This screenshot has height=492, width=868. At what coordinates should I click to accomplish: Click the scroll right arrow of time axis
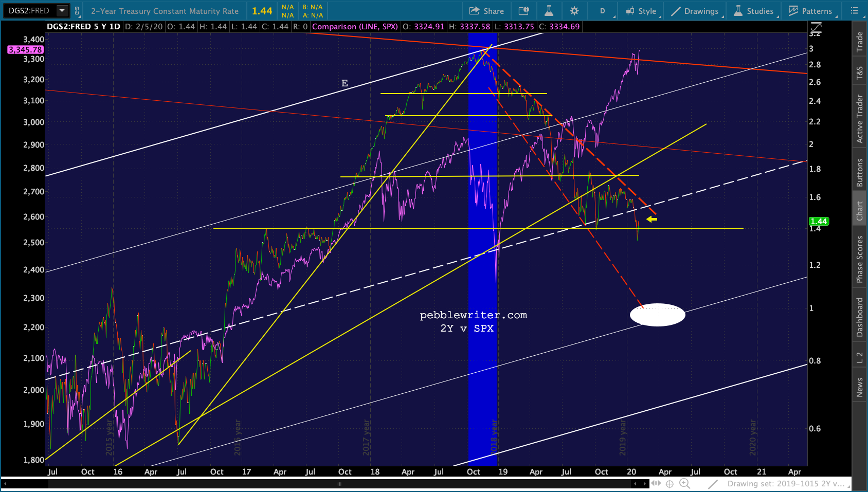[644, 484]
